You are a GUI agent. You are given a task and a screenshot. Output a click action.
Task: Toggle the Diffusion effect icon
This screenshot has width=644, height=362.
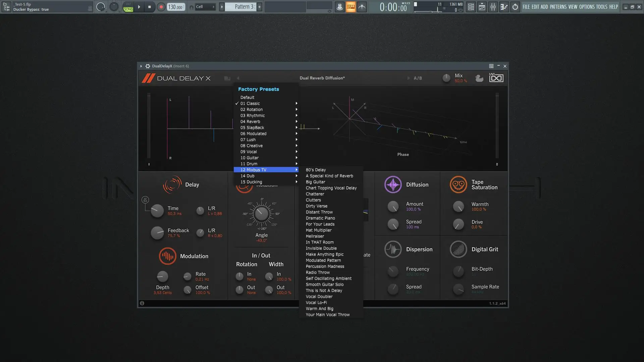pyautogui.click(x=393, y=185)
